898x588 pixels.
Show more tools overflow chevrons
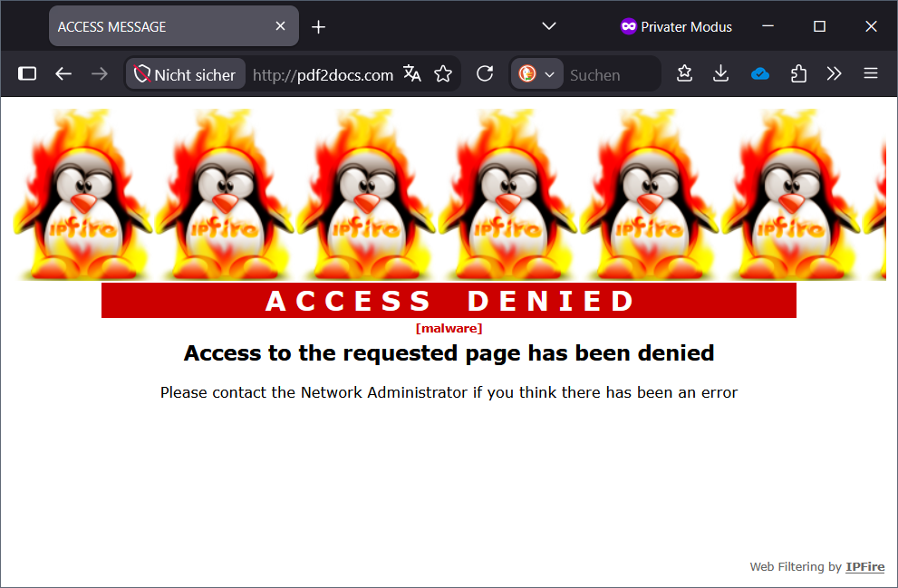[x=834, y=74]
